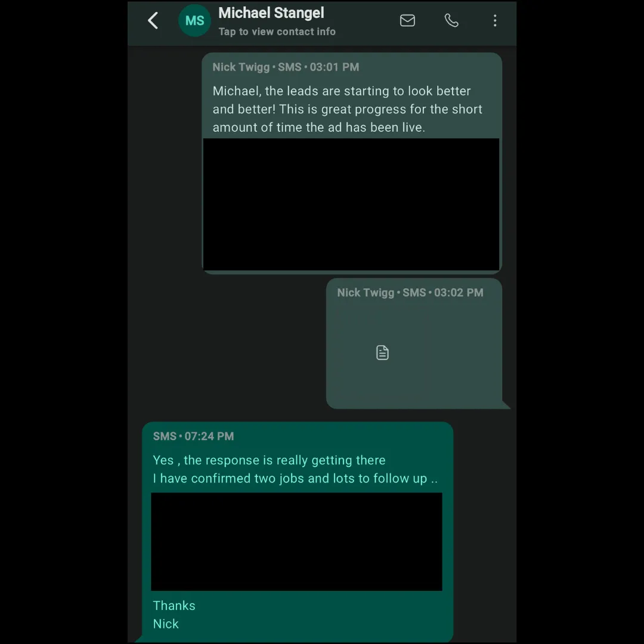The image size is (644, 644).
Task: Go back using the left arrow
Action: click(x=153, y=20)
